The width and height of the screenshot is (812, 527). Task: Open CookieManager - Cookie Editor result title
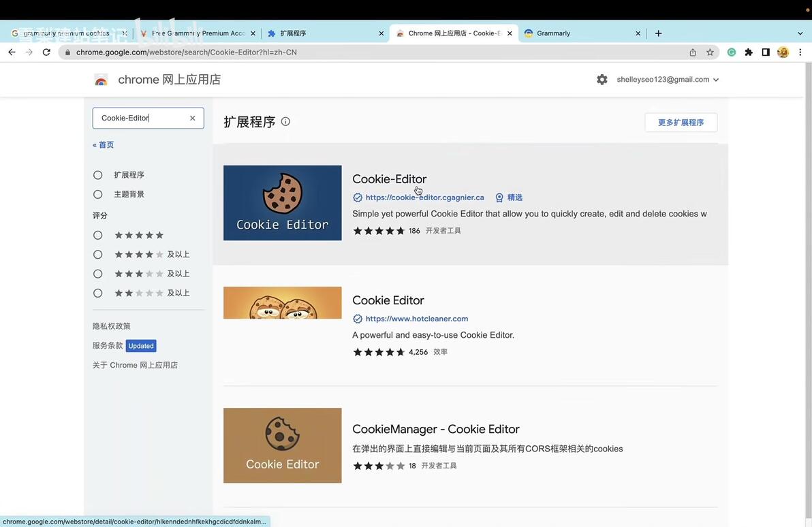pyautogui.click(x=435, y=429)
